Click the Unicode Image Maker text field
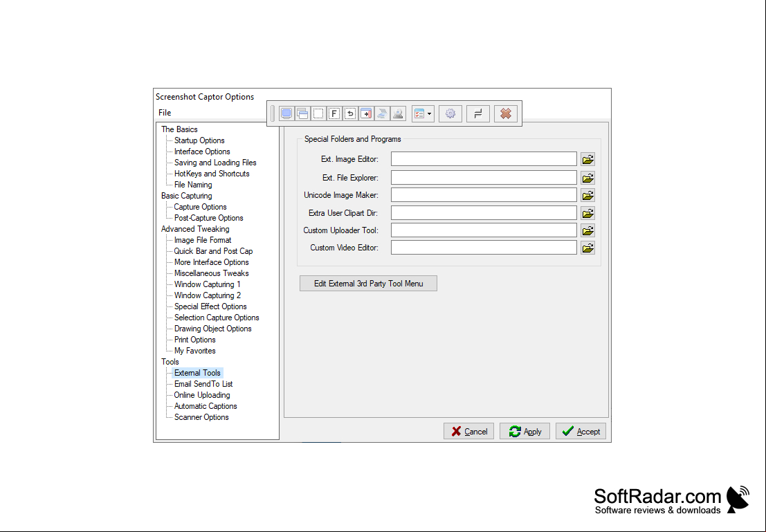 click(484, 195)
